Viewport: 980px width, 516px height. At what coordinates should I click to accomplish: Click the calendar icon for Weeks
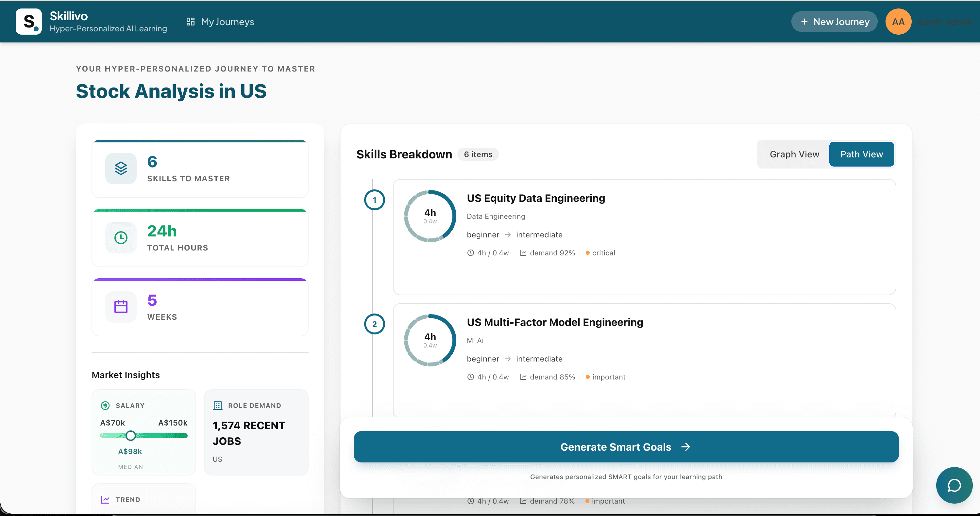click(x=121, y=307)
